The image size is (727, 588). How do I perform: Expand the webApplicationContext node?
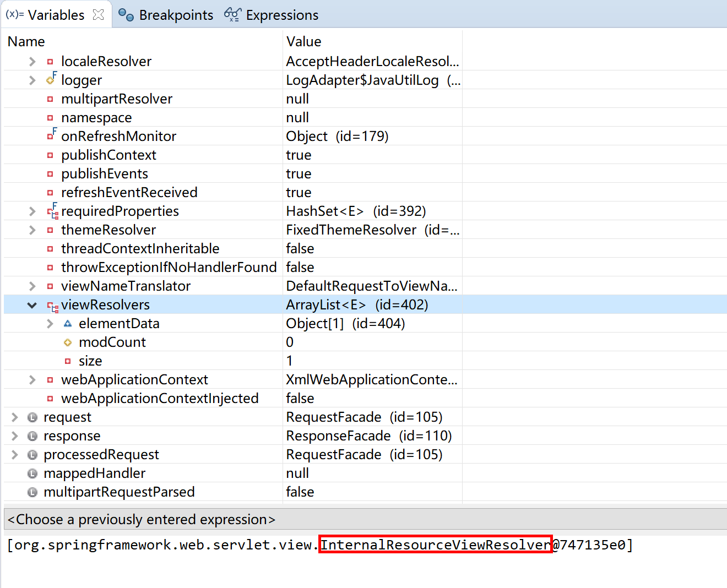(32, 380)
